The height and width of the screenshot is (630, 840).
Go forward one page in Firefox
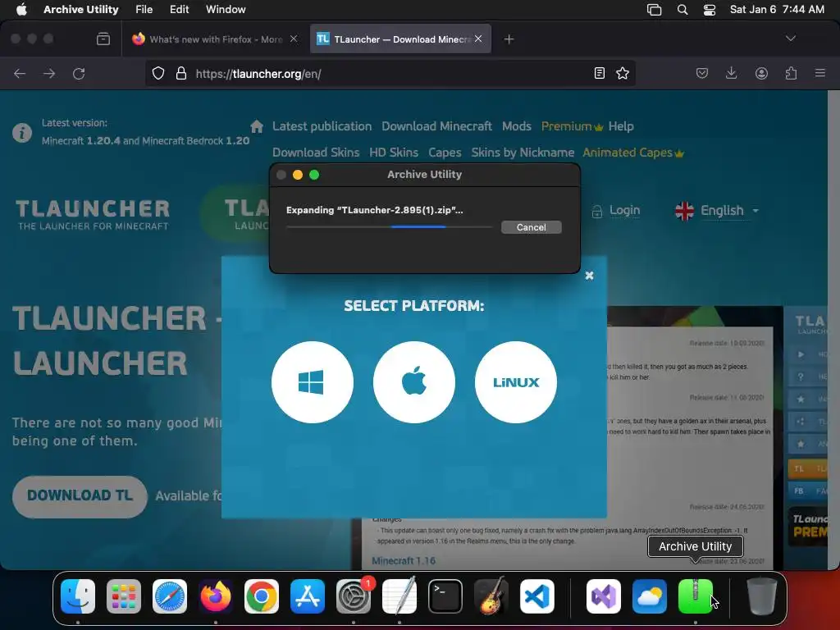[49, 73]
